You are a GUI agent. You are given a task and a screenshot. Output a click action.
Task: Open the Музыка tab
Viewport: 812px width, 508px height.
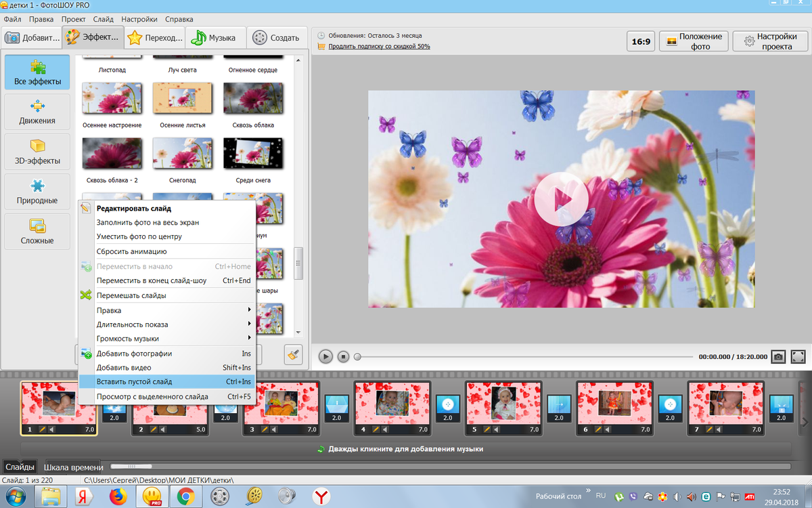pos(215,38)
